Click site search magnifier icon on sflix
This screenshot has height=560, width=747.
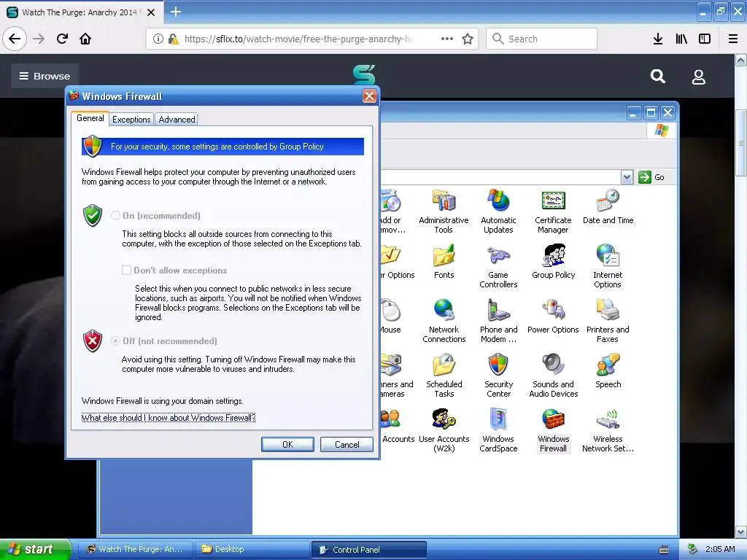(658, 76)
